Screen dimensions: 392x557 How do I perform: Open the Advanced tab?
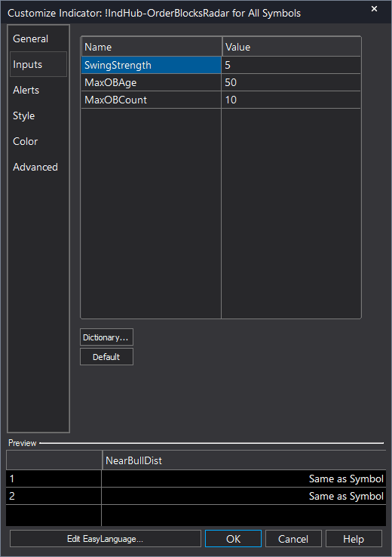[x=38, y=167]
